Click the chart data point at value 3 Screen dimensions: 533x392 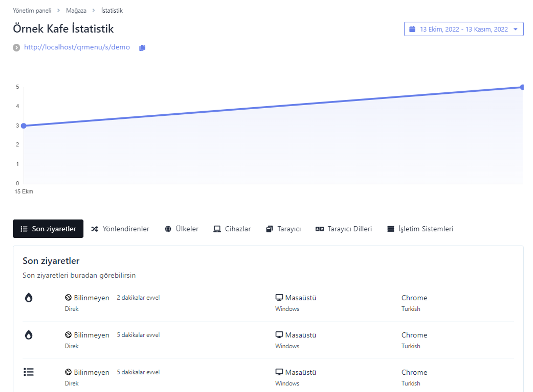(24, 126)
